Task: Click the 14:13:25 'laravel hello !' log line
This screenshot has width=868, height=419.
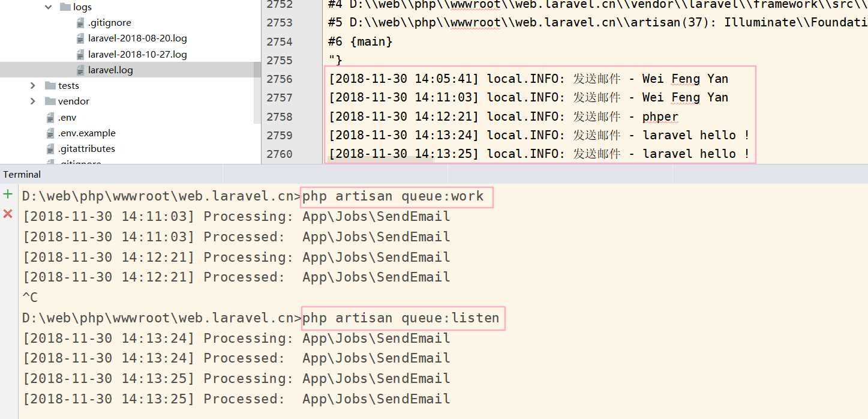Action: (539, 154)
